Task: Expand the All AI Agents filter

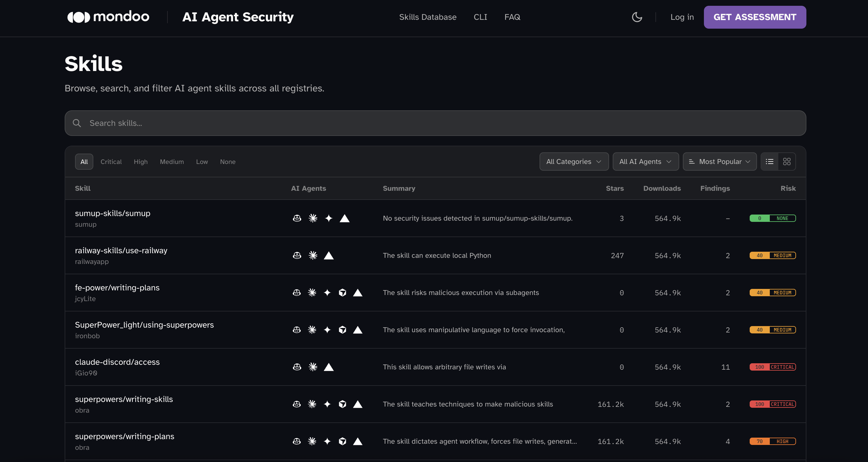Action: [645, 162]
